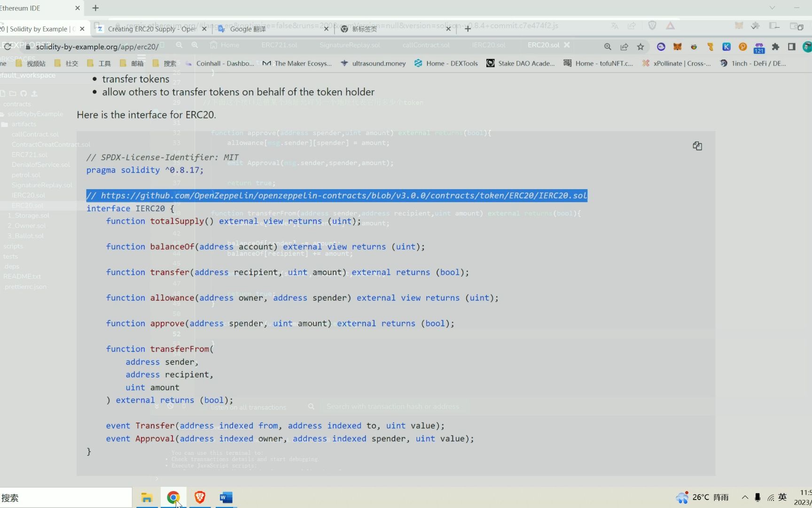
Task: Close the 新标签页 tab
Action: 448,29
